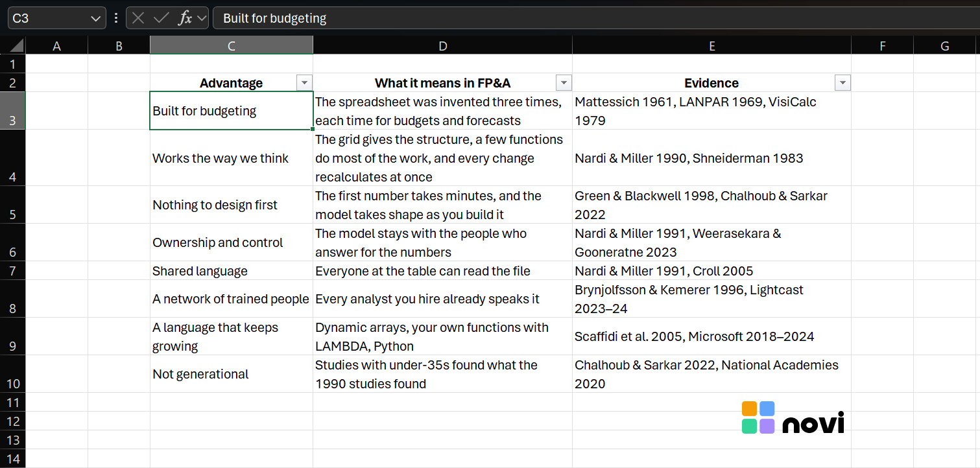The image size is (980, 468).
Task: Select the 'Built for budgeting' cell
Action: 232,111
